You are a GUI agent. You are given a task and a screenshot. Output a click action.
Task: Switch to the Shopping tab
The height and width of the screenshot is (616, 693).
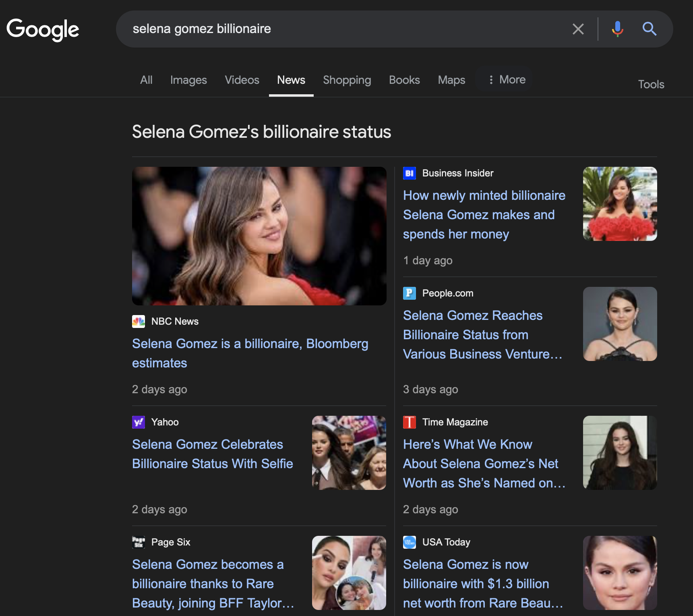click(347, 80)
